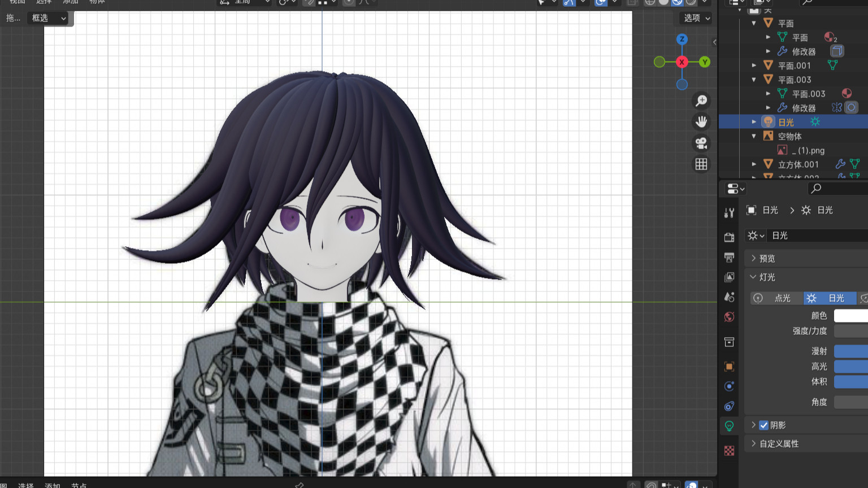Toggle camera view with the camera icon
Viewport: 868px width, 488px height.
[x=701, y=143]
